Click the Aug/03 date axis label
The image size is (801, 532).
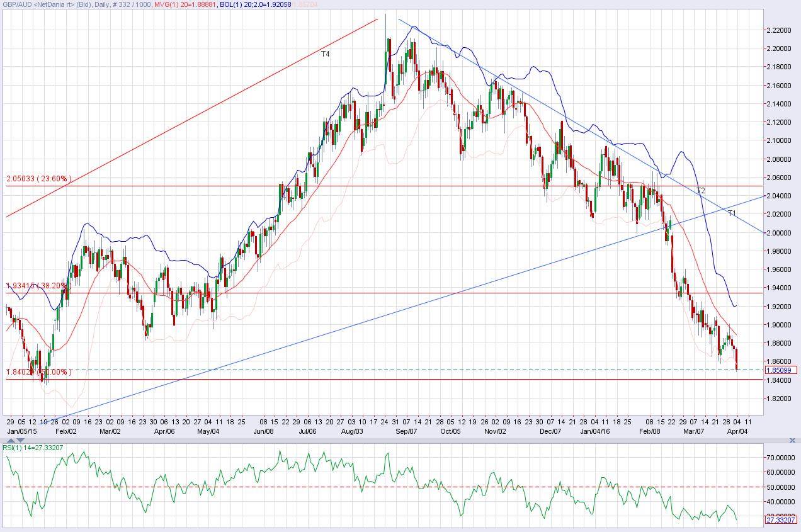[353, 431]
